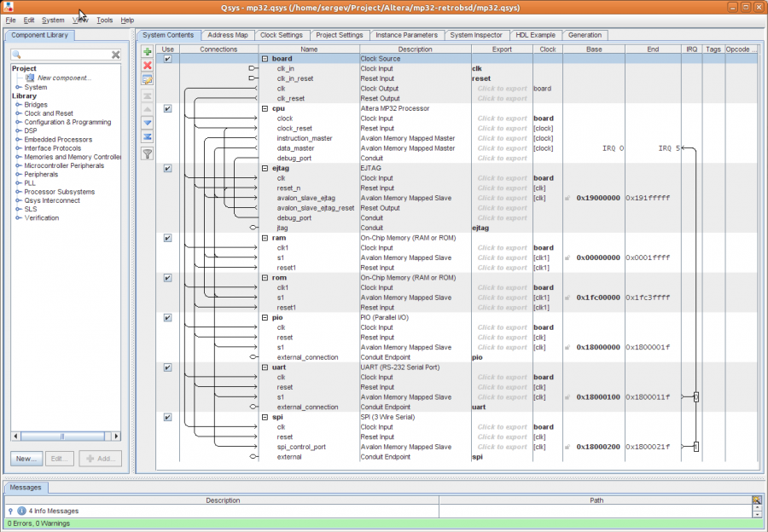The height and width of the screenshot is (532, 768).
Task: Switch to the Address Map tab
Action: [x=228, y=36]
